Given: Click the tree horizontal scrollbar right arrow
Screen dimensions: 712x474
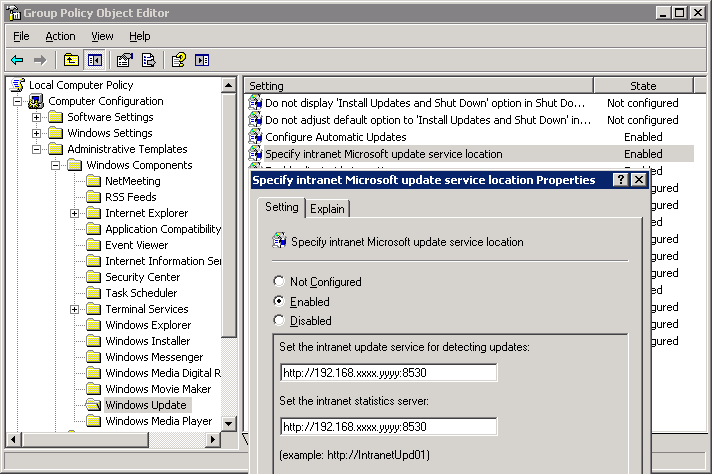Looking at the screenshot, I should (x=212, y=439).
